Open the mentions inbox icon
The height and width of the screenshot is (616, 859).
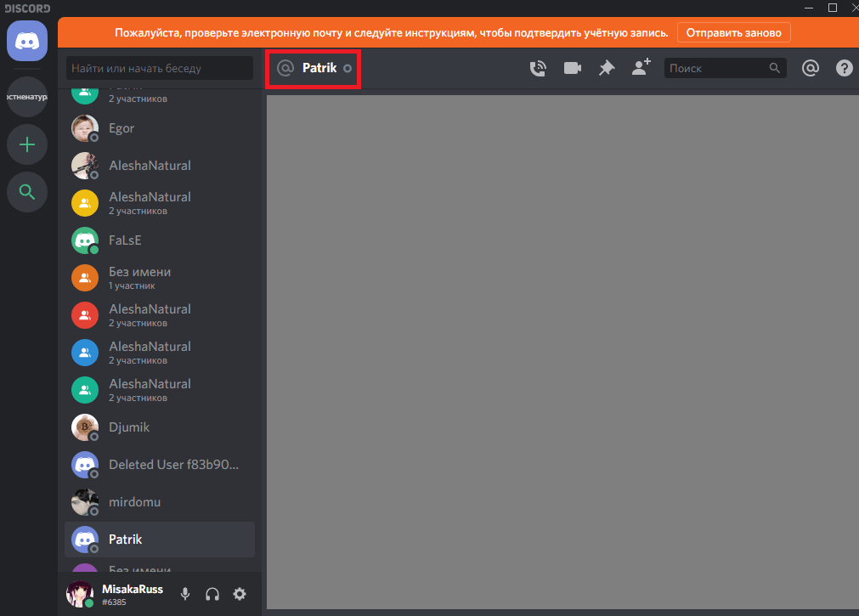click(x=811, y=69)
